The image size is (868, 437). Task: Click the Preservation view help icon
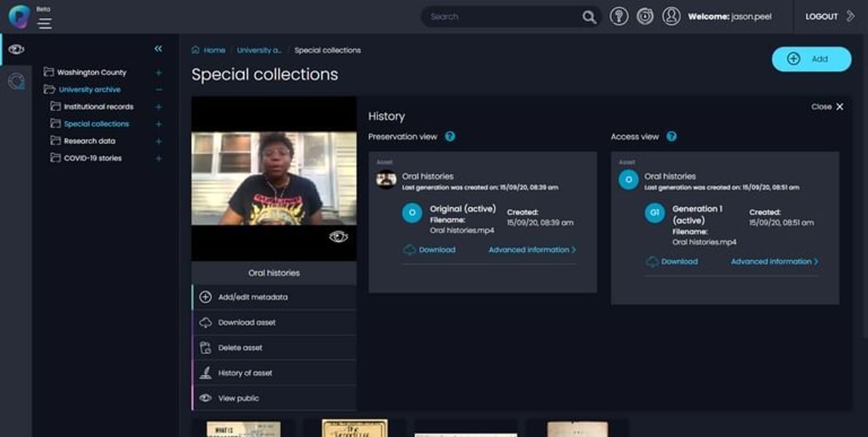[450, 137]
